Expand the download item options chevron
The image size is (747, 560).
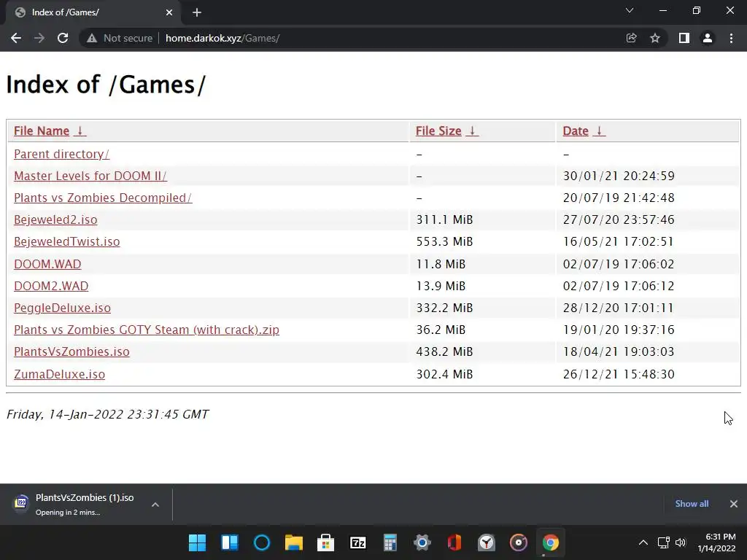click(155, 505)
